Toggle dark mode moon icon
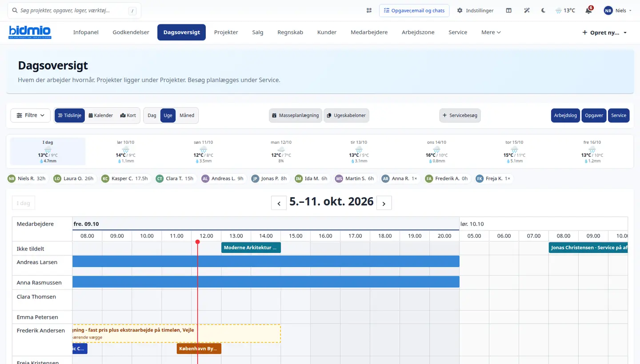 [543, 11]
